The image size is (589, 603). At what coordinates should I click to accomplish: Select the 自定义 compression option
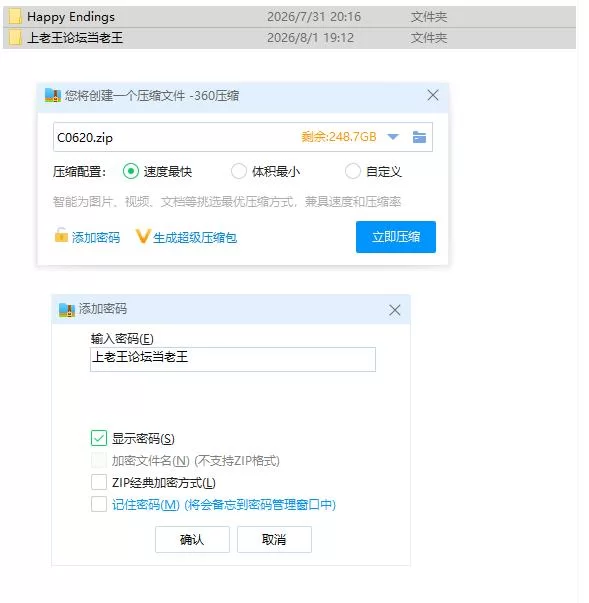pos(353,171)
